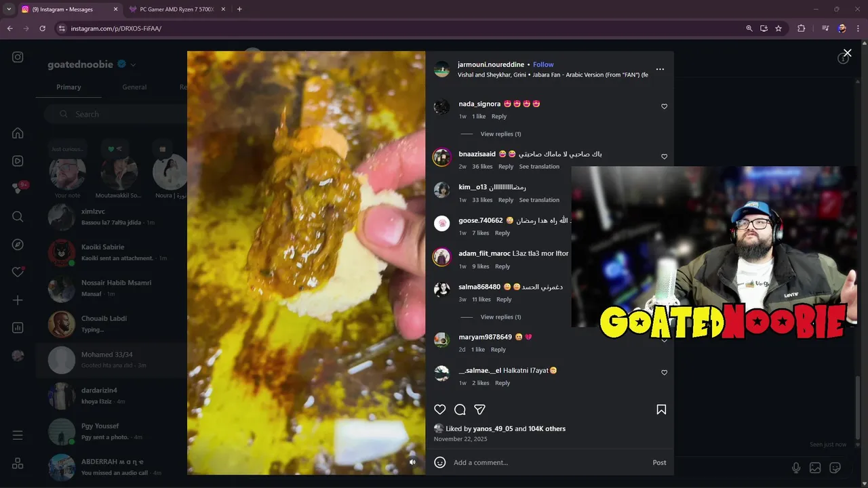Share the post with paper plane icon
The width and height of the screenshot is (868, 488).
479,409
